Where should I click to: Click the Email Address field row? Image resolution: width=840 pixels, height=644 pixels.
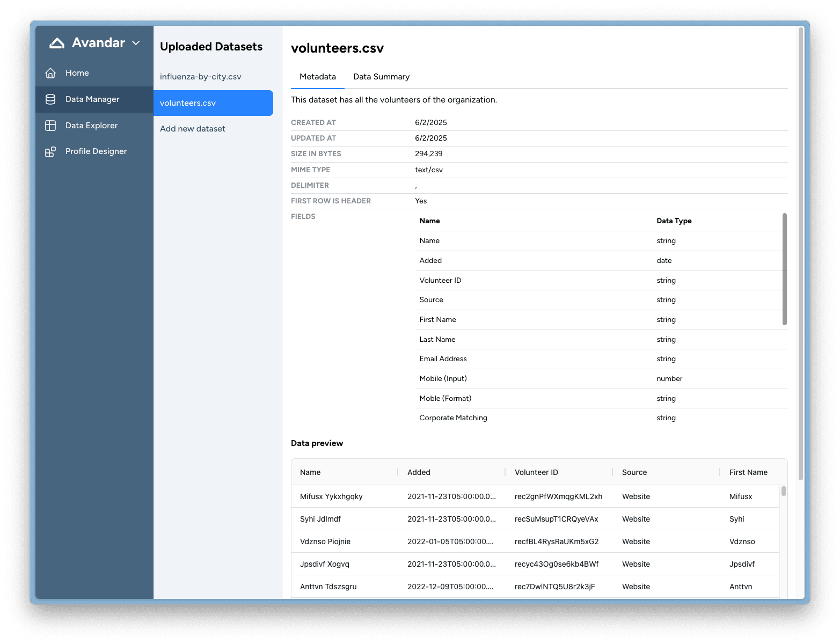443,359
